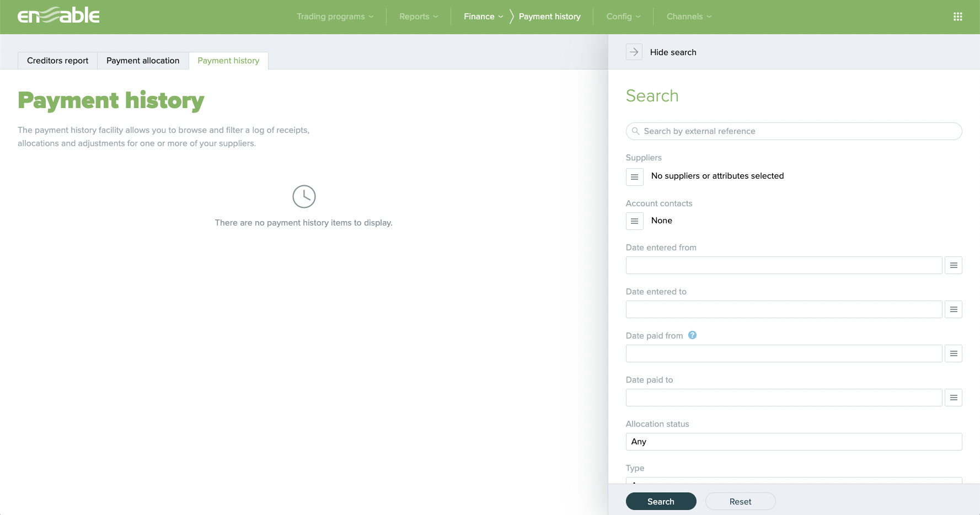Click the 'None' account contacts value

662,221
